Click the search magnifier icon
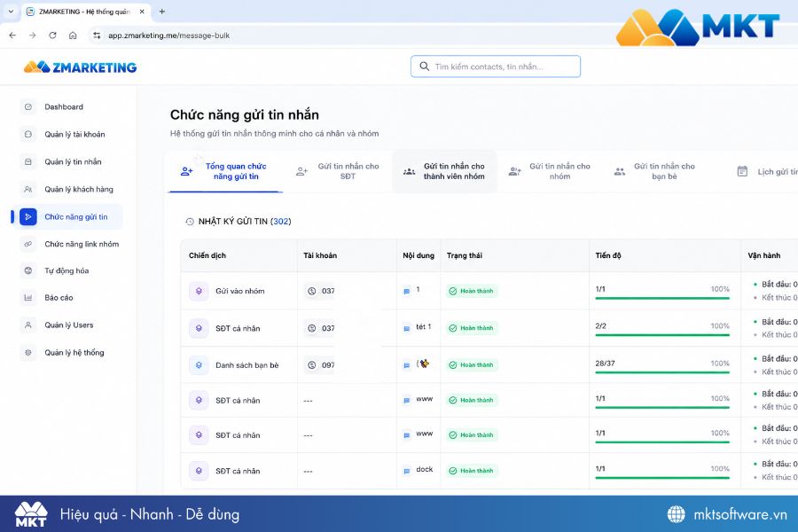This screenshot has height=532, width=798. tap(424, 66)
